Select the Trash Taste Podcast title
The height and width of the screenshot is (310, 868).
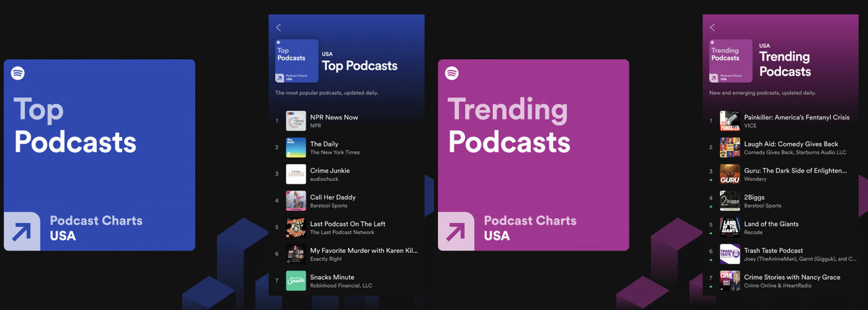(774, 251)
